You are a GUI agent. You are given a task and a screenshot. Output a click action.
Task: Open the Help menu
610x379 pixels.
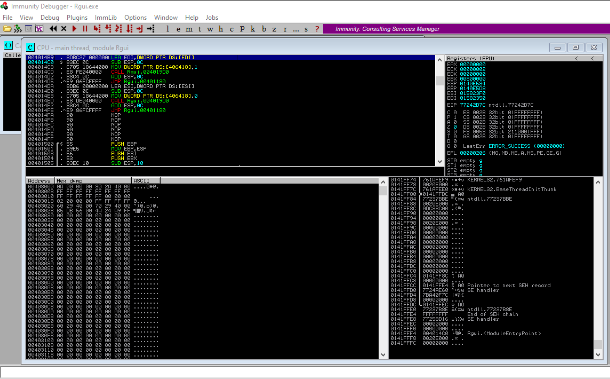tap(191, 18)
